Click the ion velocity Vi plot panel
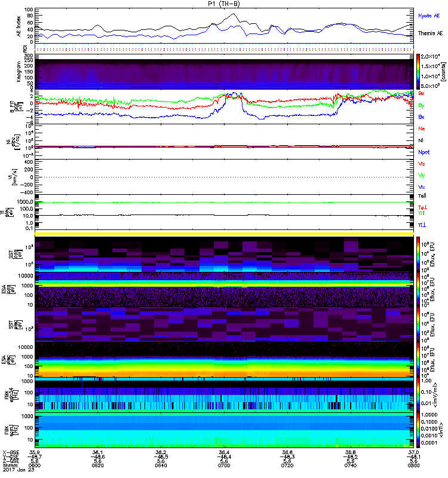Image resolution: width=448 pixels, height=478 pixels. point(224,177)
